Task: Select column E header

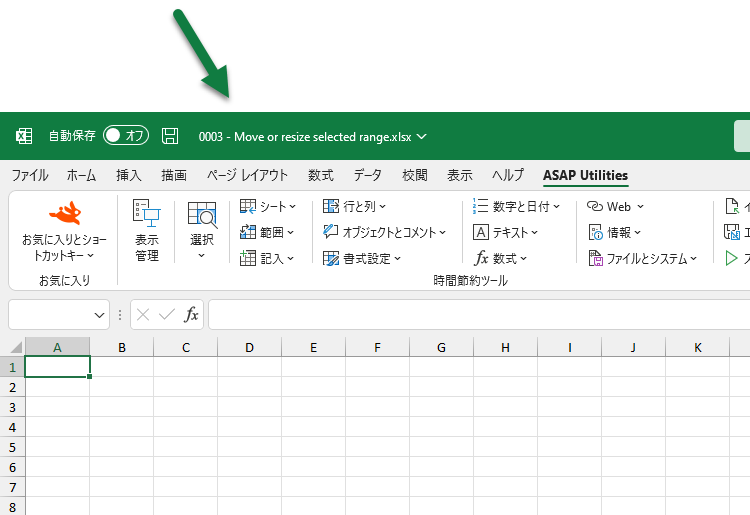Action: [314, 348]
